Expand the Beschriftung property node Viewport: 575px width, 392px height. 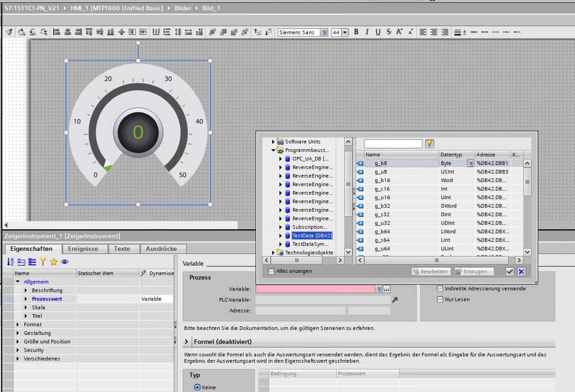click(26, 290)
